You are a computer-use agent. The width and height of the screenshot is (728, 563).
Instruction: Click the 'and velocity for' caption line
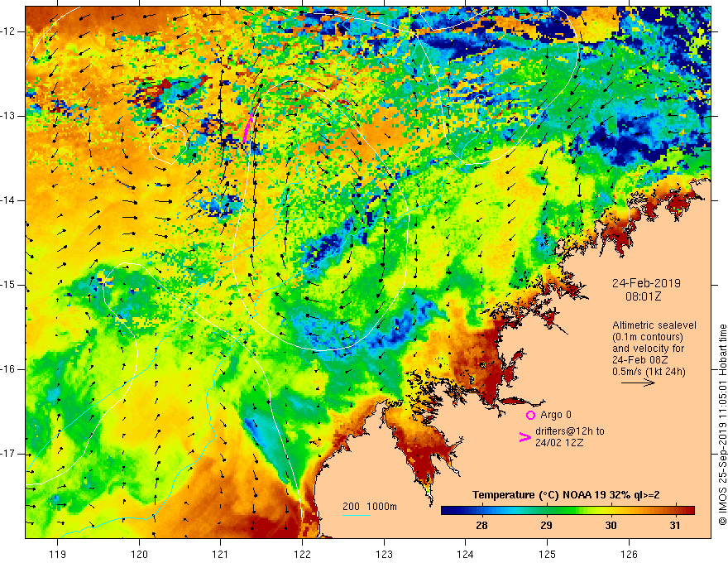(x=648, y=348)
